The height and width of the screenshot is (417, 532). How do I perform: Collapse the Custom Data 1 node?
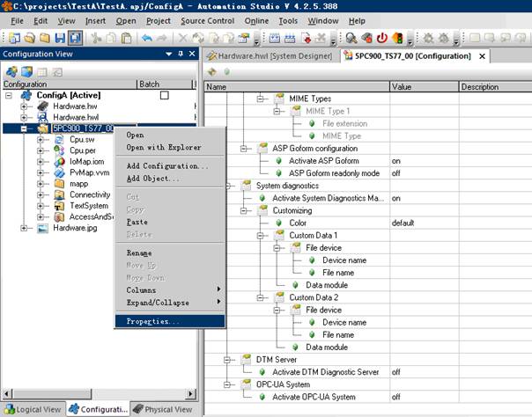(x=262, y=236)
